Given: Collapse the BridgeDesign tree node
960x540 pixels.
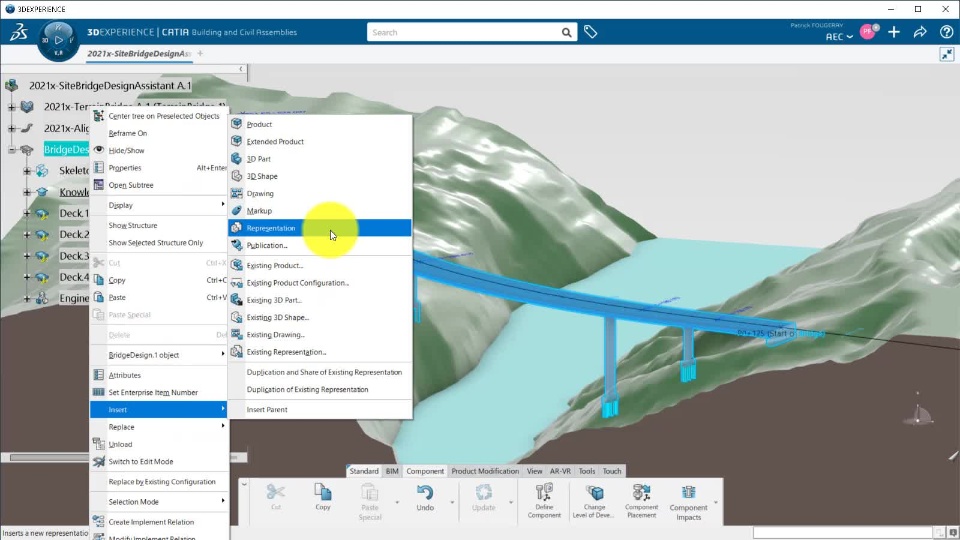Looking at the screenshot, I should click(x=12, y=149).
